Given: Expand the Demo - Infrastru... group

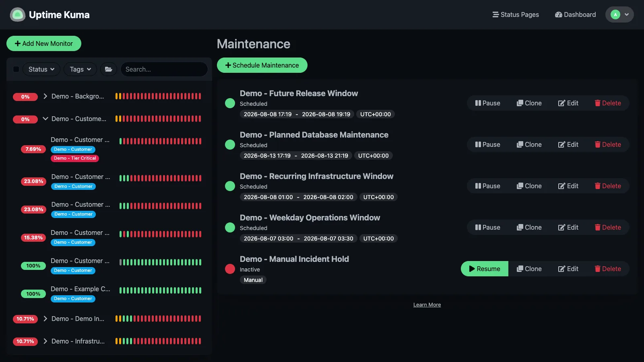Looking at the screenshot, I should pyautogui.click(x=45, y=341).
